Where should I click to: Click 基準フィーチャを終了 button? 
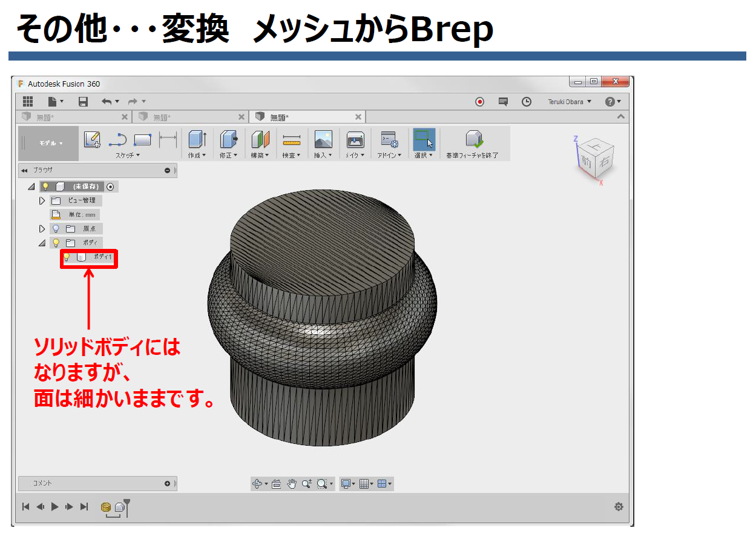tap(473, 144)
